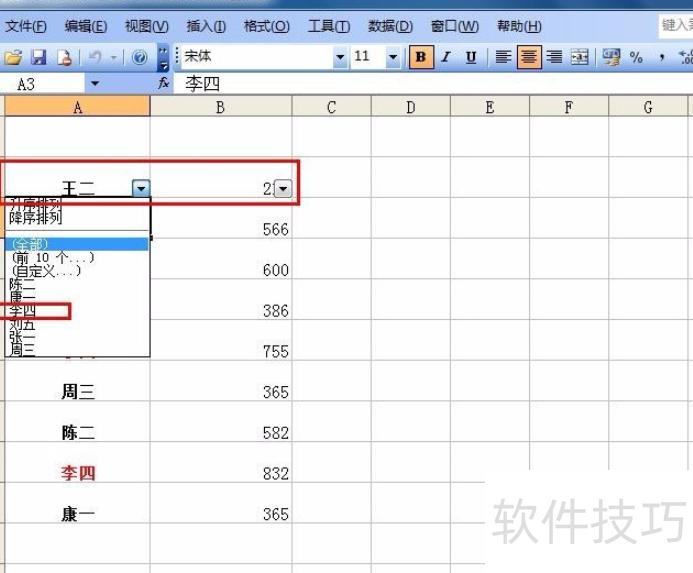The width and height of the screenshot is (693, 573).
Task: Select column A header
Action: (77, 107)
